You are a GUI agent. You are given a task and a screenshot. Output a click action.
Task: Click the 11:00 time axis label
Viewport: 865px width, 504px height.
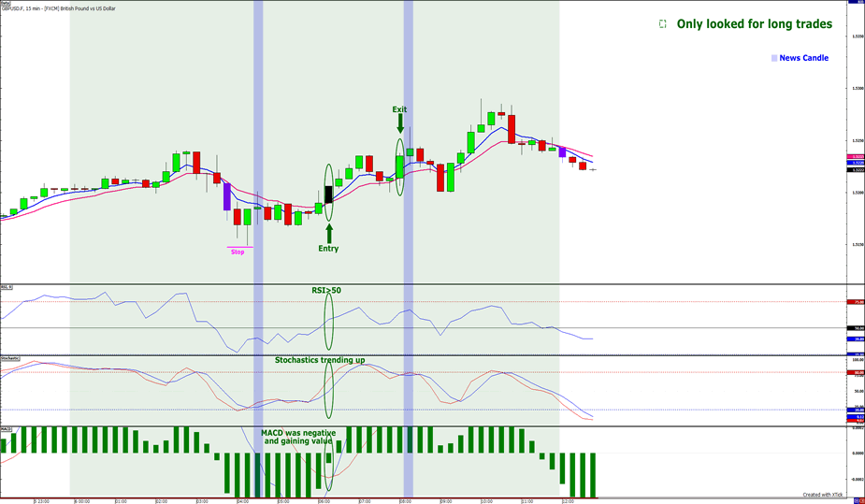526,501
